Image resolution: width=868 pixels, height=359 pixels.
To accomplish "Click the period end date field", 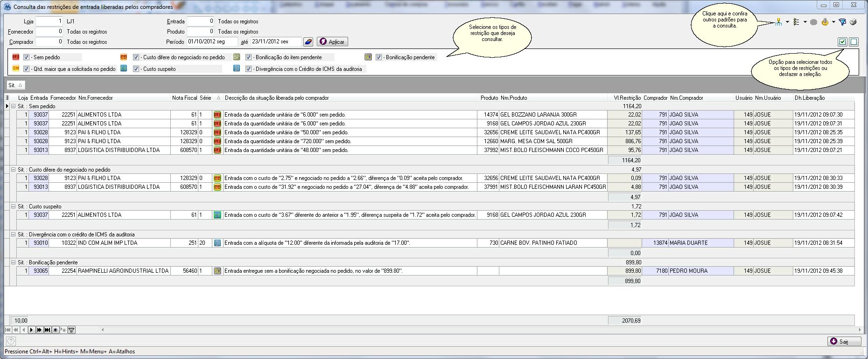I will (x=276, y=42).
